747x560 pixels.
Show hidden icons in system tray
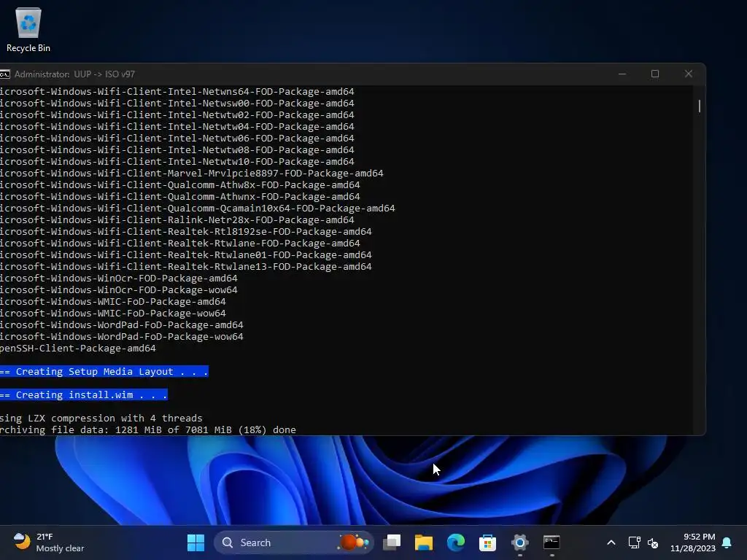click(x=611, y=542)
